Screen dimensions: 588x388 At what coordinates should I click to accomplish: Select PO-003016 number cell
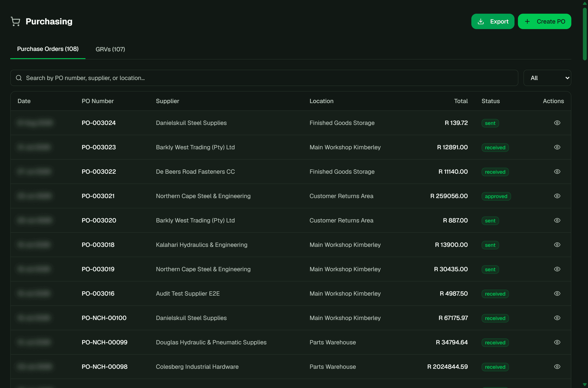98,293
